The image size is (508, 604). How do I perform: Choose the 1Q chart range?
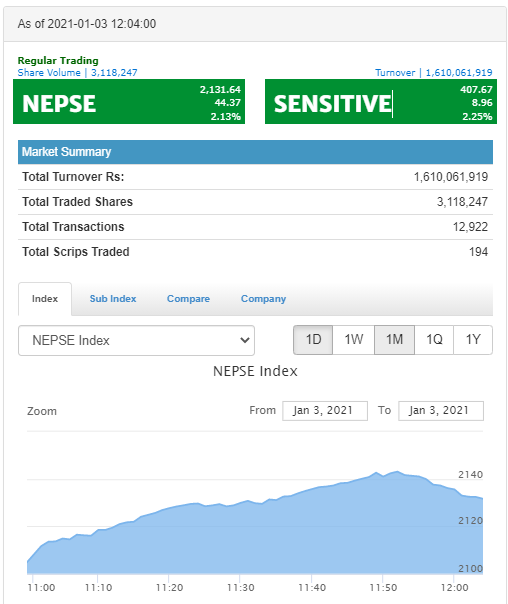pos(434,340)
